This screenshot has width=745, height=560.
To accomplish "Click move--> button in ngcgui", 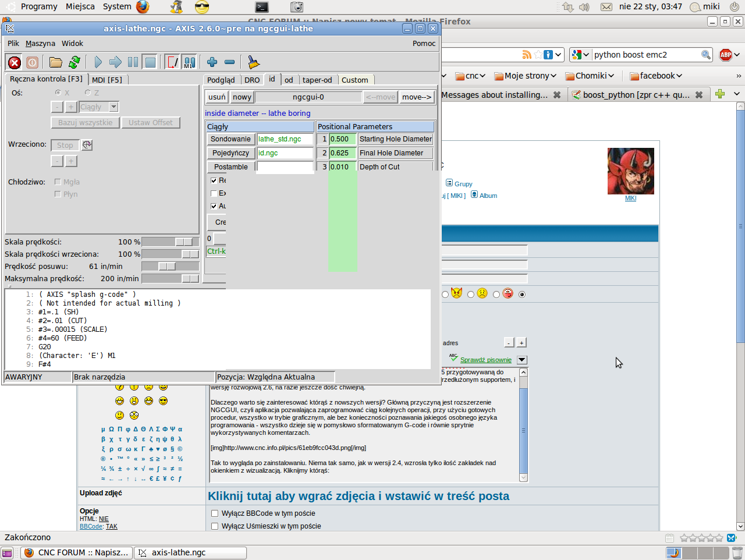I will [x=417, y=97].
